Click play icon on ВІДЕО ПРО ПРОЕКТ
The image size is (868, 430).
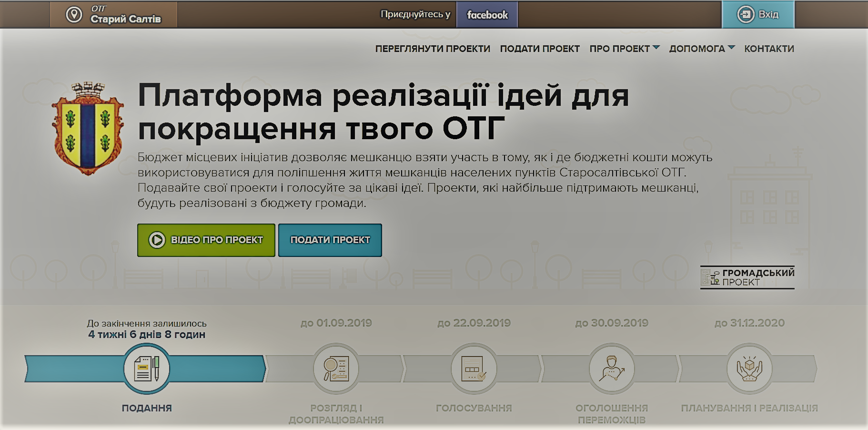pos(157,240)
